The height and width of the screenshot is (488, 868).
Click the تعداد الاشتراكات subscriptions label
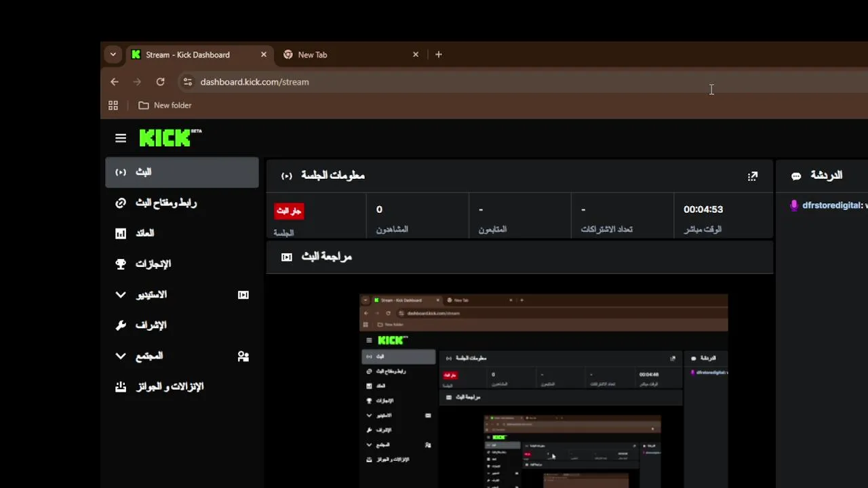(x=607, y=229)
